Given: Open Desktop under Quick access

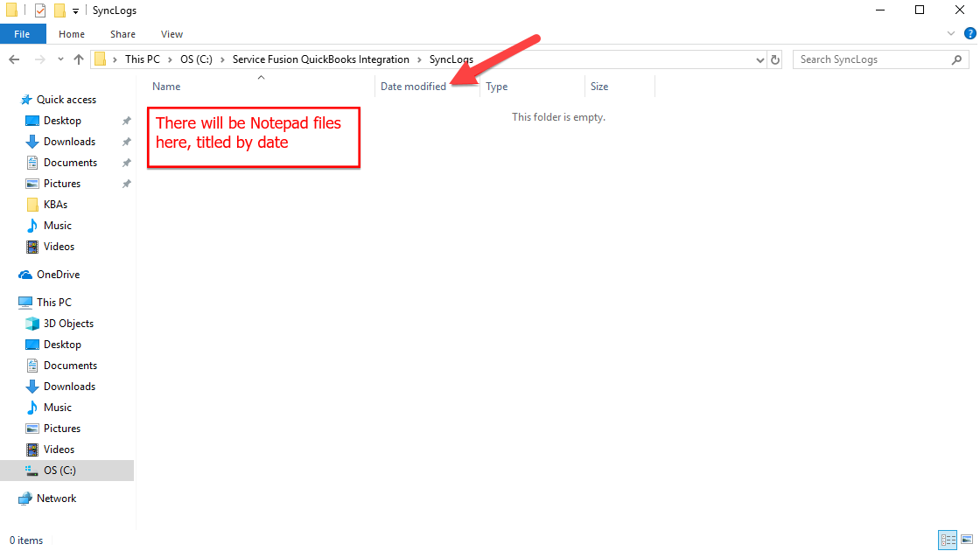Looking at the screenshot, I should [62, 121].
